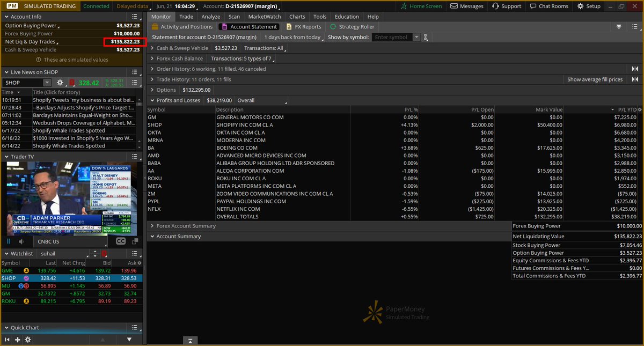Open the FX Reports subtab
The image size is (644, 346).
(x=304, y=27)
